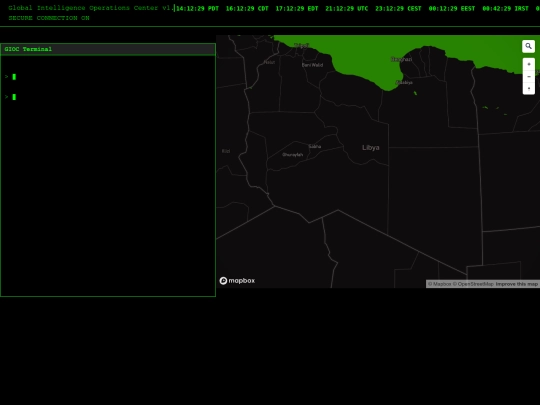Click the CEST clock readout

(398, 9)
